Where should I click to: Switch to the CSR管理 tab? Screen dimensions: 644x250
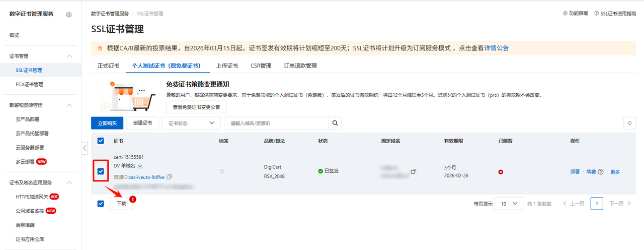coord(261,66)
